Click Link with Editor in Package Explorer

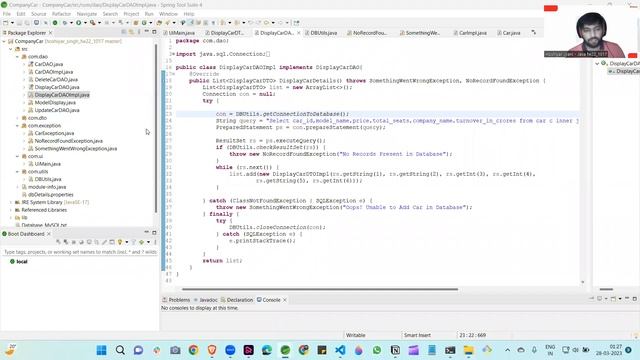[131, 32]
